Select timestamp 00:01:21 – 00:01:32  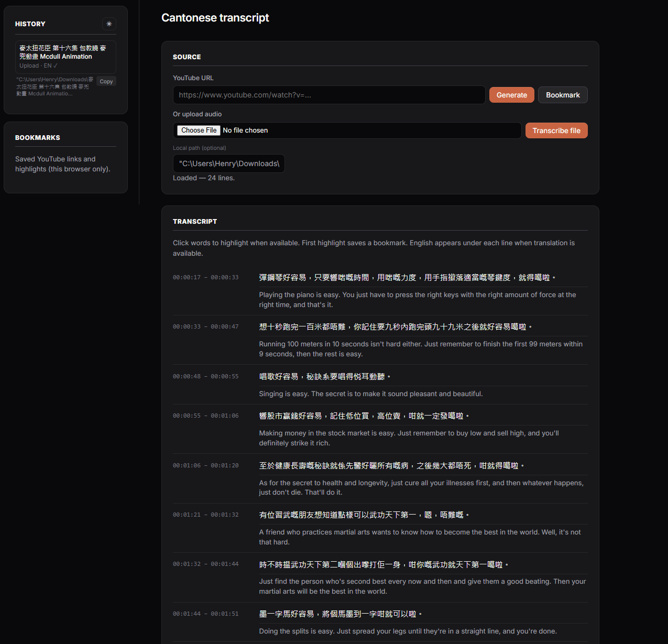pyautogui.click(x=205, y=515)
